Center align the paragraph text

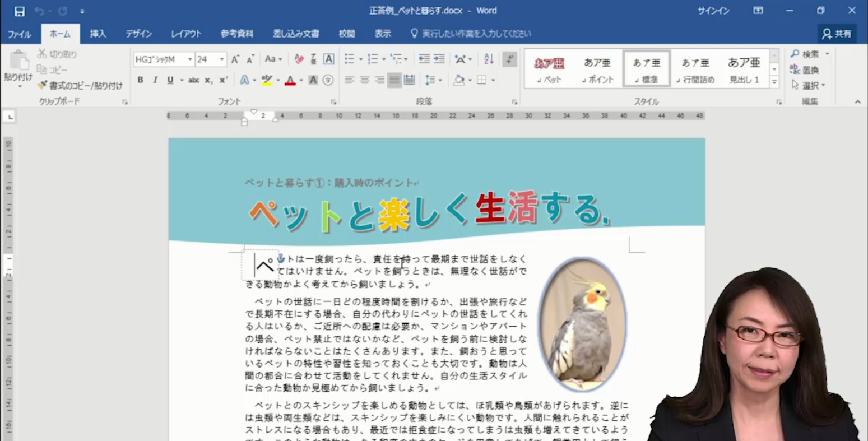tap(364, 80)
